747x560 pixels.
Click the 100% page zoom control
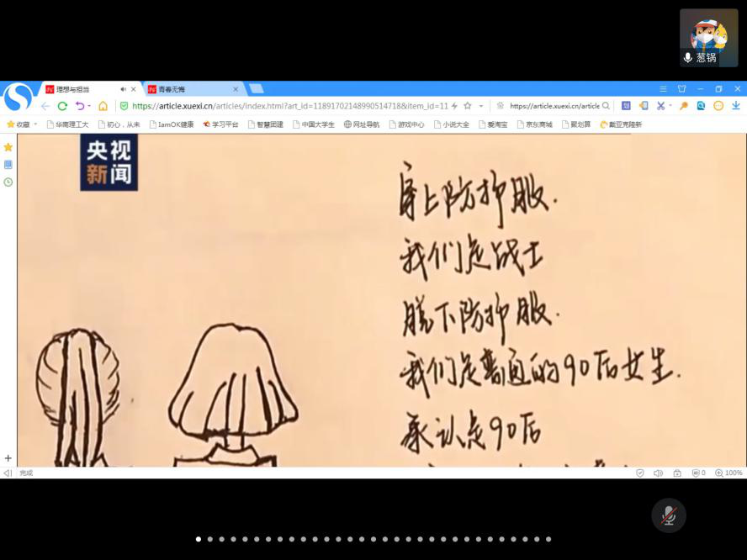tap(729, 473)
